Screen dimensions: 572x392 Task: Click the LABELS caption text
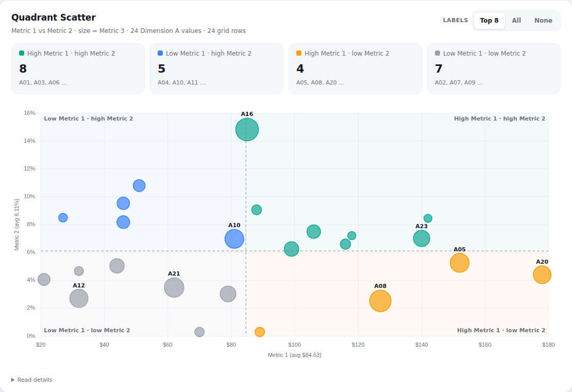[455, 21]
